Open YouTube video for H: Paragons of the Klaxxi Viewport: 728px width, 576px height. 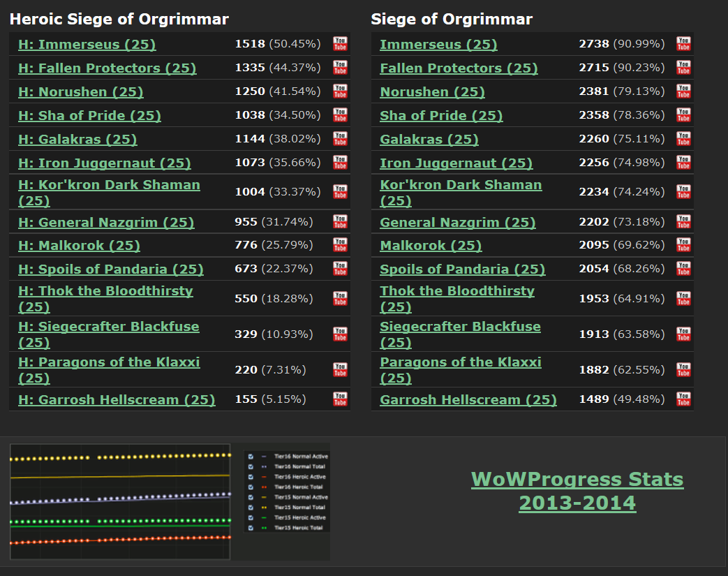pyautogui.click(x=341, y=370)
